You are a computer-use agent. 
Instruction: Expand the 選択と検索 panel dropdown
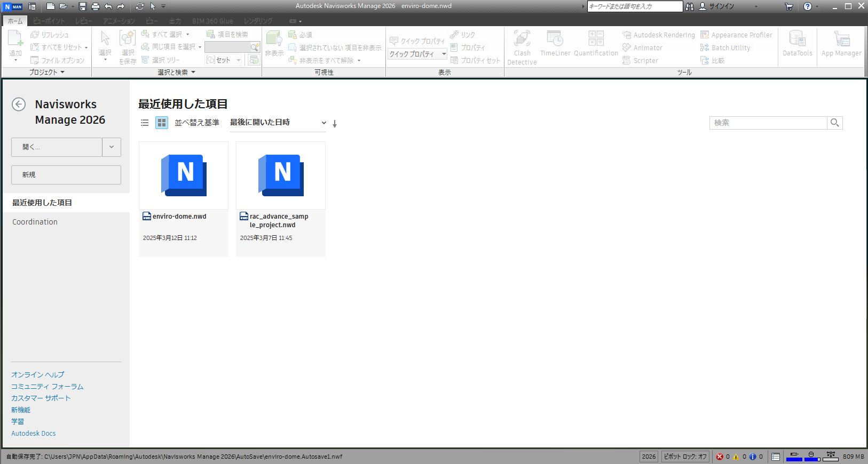click(177, 72)
